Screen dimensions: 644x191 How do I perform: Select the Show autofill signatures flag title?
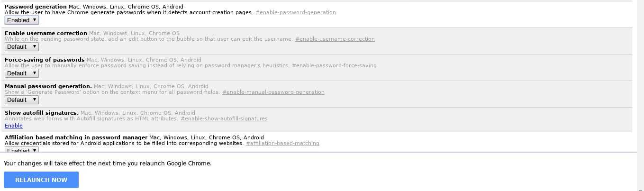coord(42,113)
